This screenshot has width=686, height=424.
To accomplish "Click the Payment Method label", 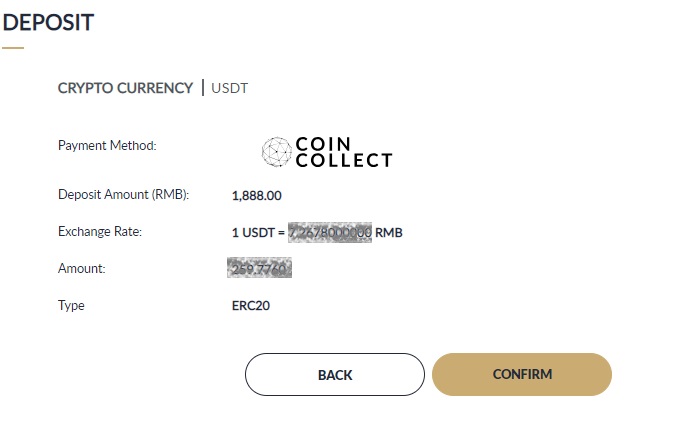I will coord(107,146).
